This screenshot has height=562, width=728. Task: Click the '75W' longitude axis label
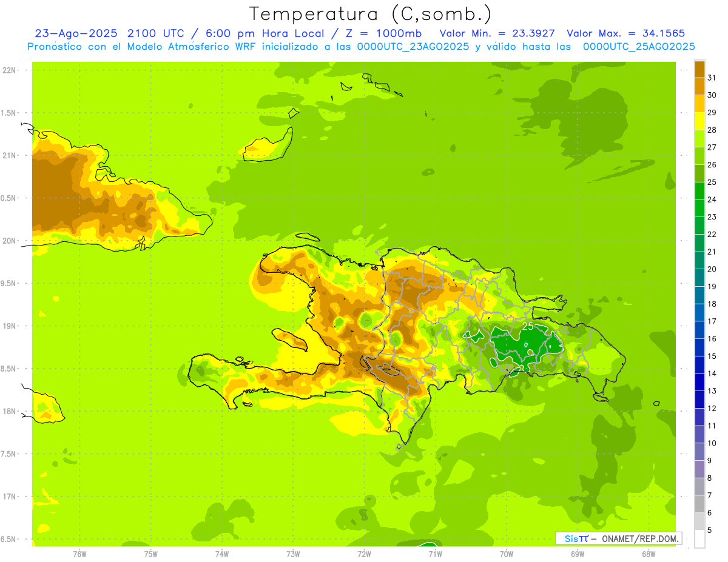click(151, 554)
